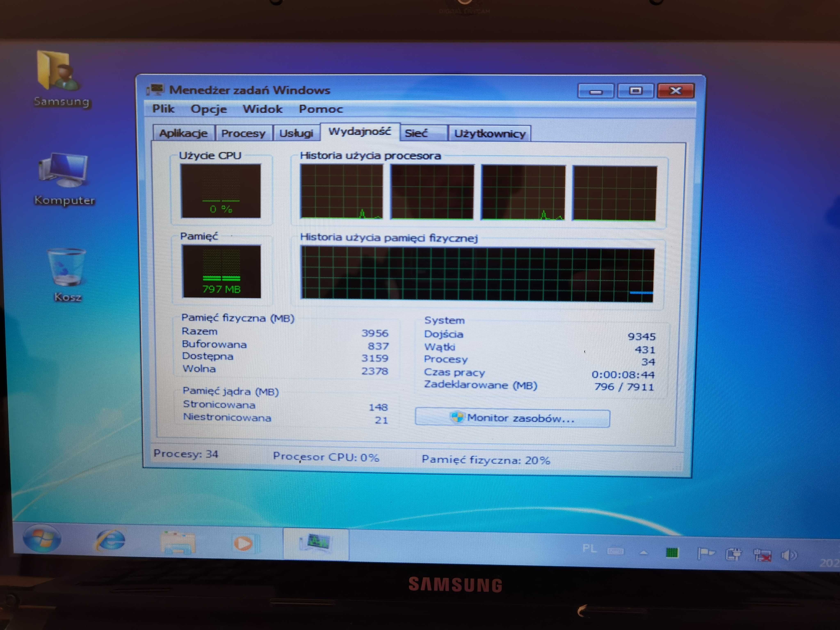The width and height of the screenshot is (840, 630).
Task: Click the first CPU history graph
Action: 341,191
